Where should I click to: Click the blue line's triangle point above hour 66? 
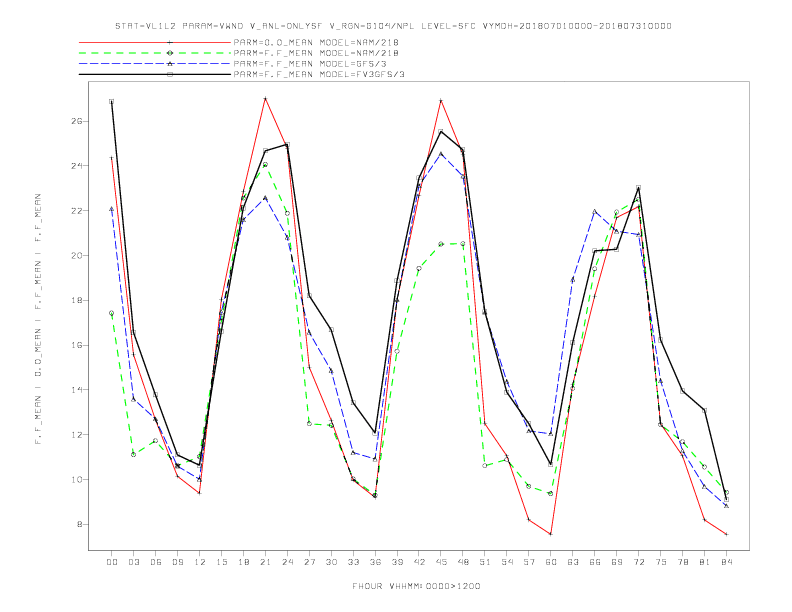(595, 211)
